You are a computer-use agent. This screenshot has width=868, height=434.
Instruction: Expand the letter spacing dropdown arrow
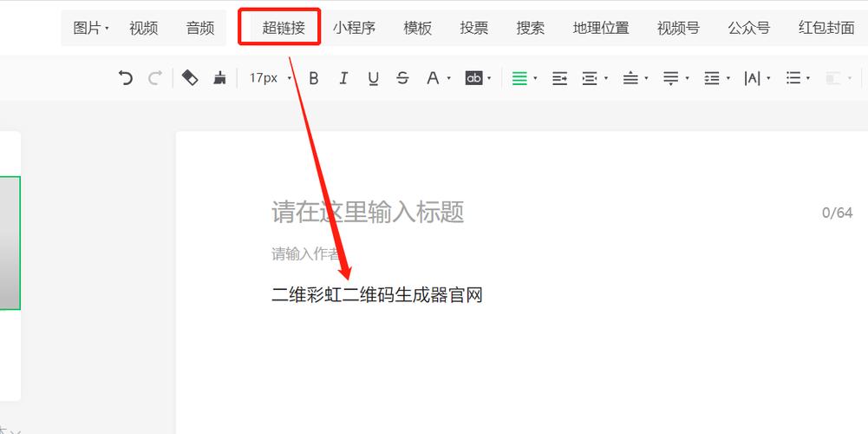coord(768,79)
